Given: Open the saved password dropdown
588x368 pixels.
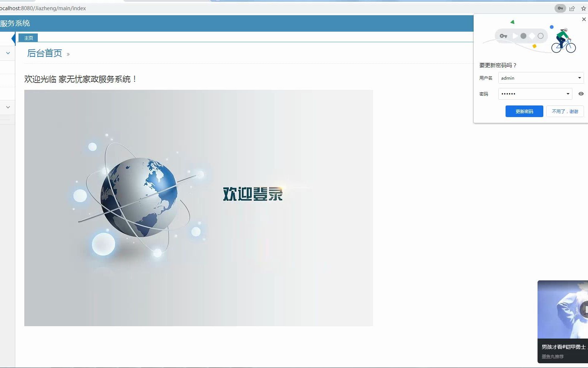Looking at the screenshot, I should 568,93.
